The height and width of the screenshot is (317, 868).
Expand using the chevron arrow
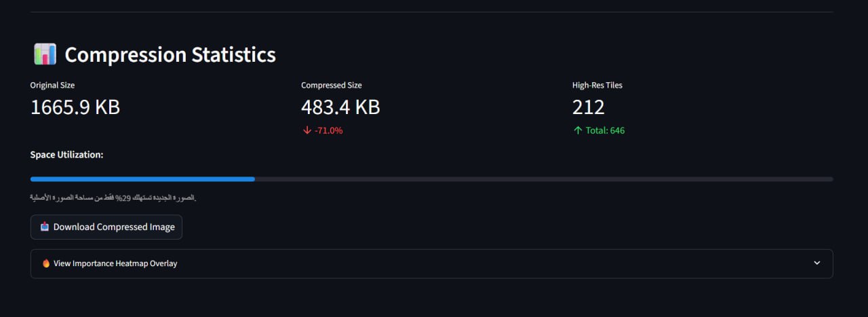pyautogui.click(x=817, y=263)
